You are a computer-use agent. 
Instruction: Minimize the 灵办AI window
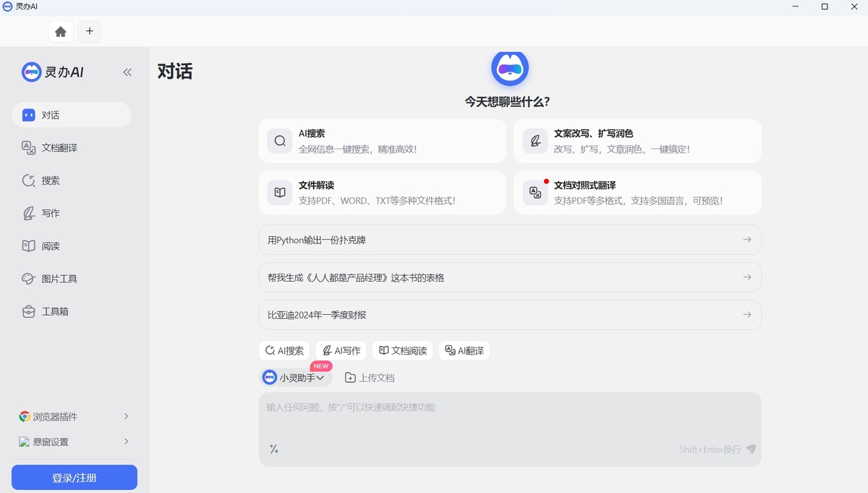point(795,7)
